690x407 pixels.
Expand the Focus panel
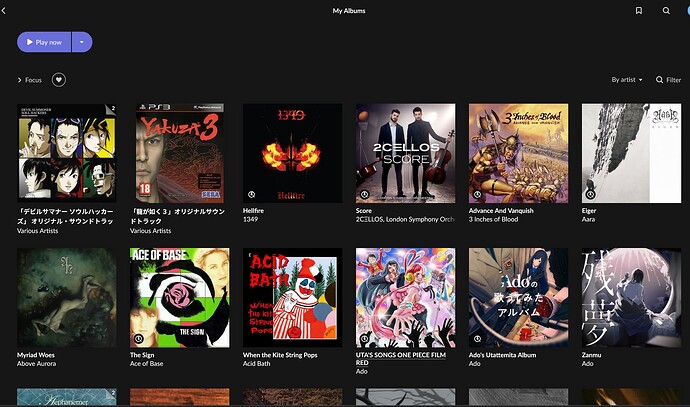click(x=29, y=79)
